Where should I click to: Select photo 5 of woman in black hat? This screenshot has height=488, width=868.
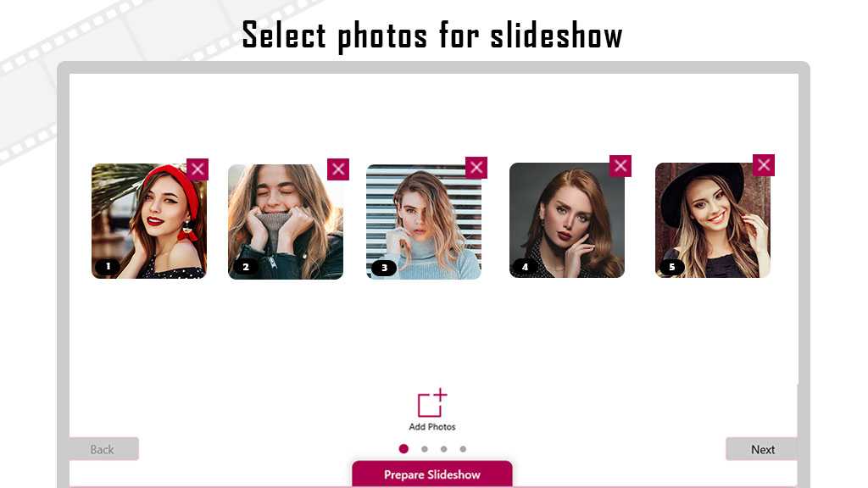click(712, 220)
